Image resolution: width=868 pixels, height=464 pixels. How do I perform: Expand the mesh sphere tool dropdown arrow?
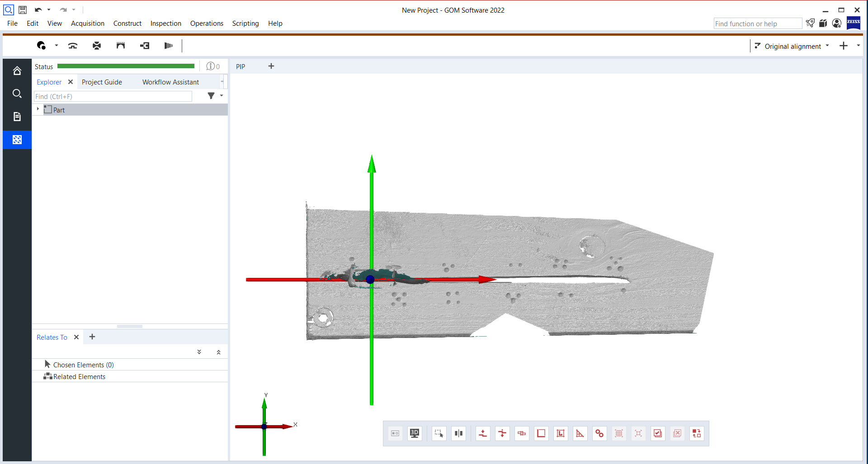coord(57,45)
